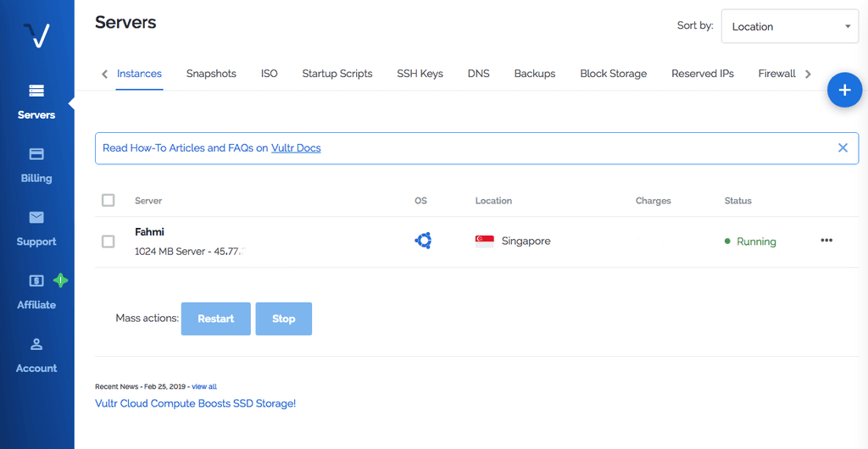868x449 pixels.
Task: Click the Singapore location text
Action: pos(526,241)
